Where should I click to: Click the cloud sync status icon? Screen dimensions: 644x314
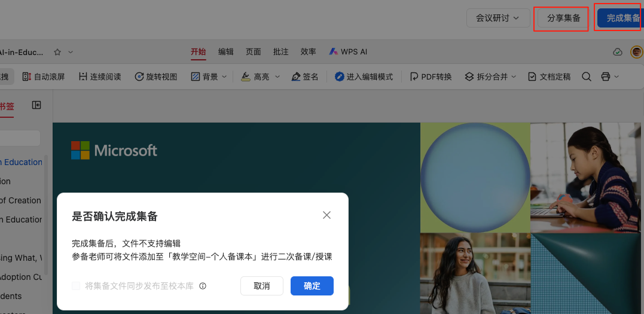617,52
